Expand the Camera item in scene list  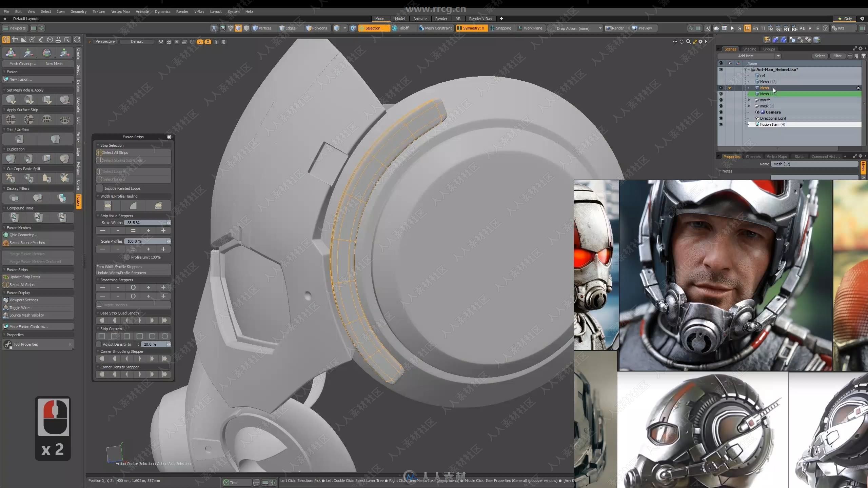pyautogui.click(x=751, y=112)
